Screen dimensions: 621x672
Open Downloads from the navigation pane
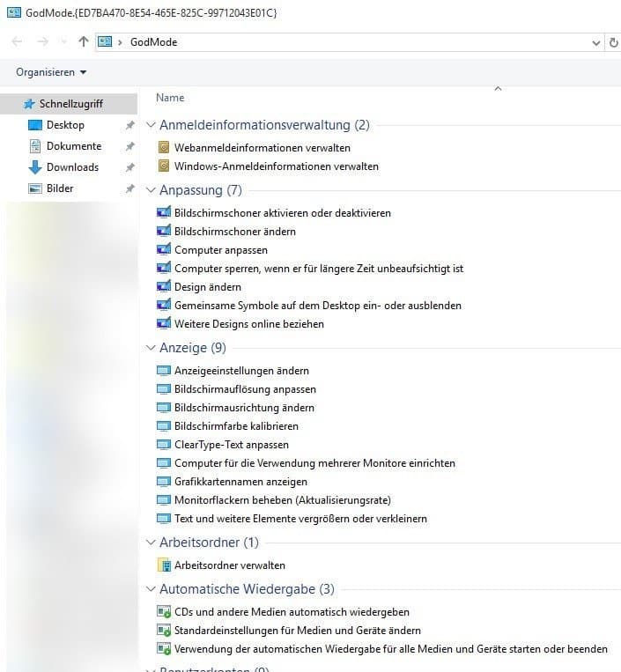(x=72, y=167)
